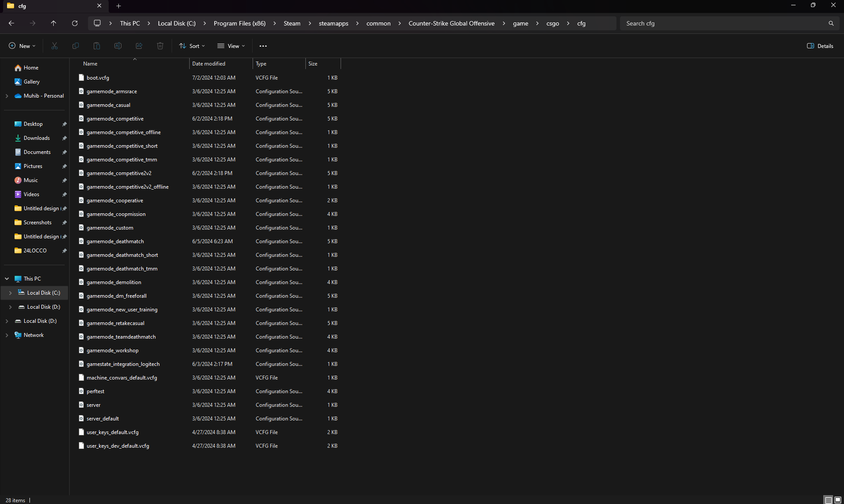Open the 24LOCCO pinned folder
Screen dimensions: 844x504
pyautogui.click(x=35, y=251)
